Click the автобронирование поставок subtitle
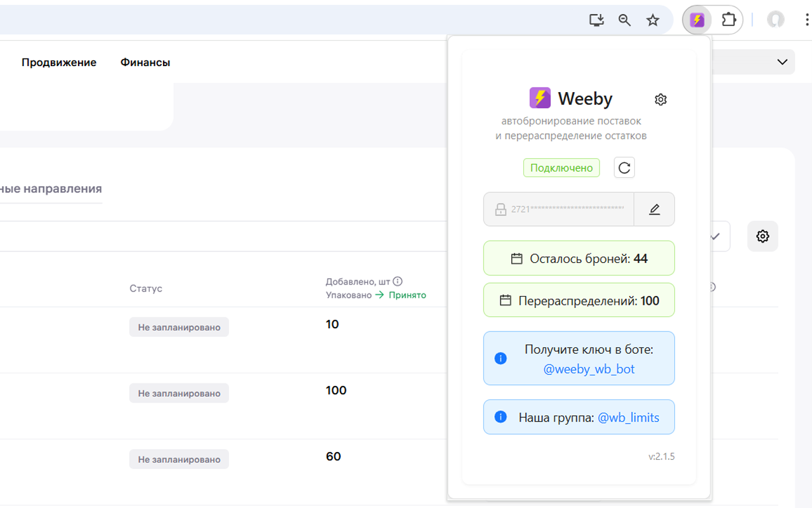 571,121
